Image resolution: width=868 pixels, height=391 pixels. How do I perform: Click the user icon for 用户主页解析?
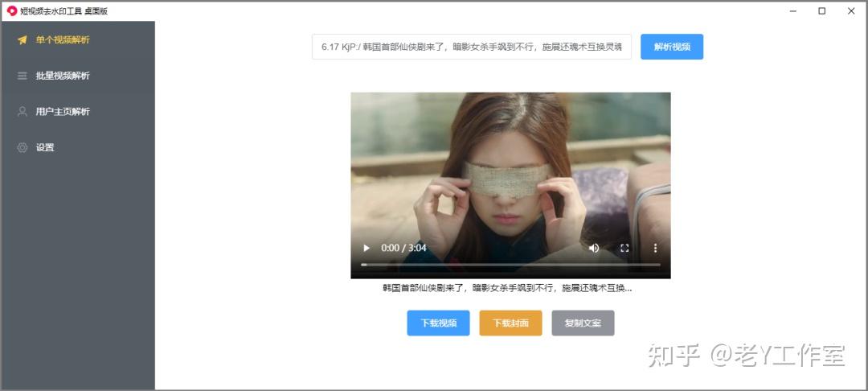[23, 111]
